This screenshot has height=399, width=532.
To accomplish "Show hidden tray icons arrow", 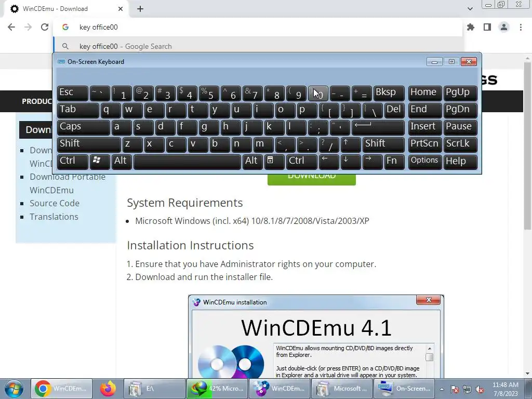I will [x=442, y=389].
